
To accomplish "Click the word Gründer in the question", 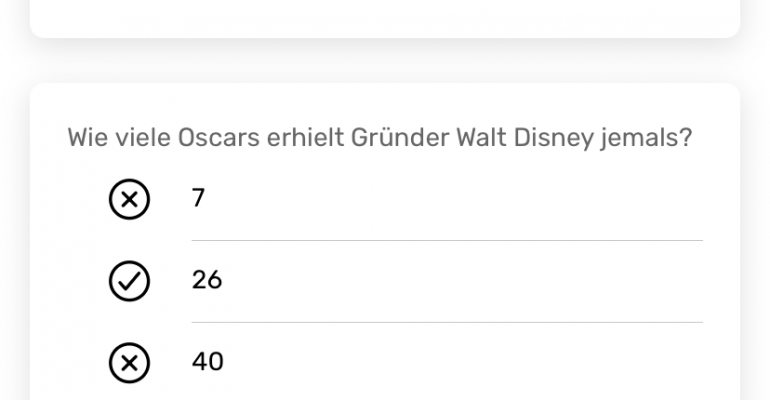I will [400, 137].
